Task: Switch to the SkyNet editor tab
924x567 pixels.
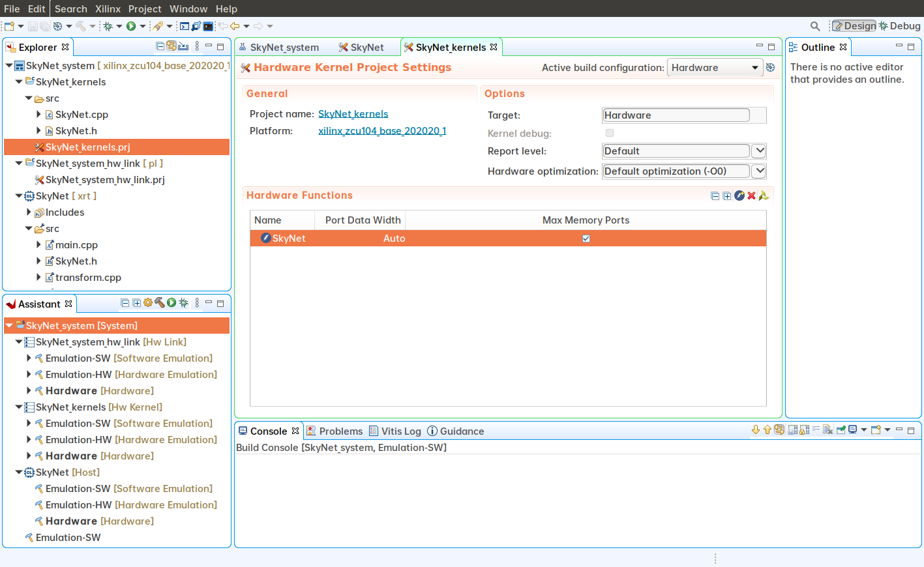Action: 361,47
